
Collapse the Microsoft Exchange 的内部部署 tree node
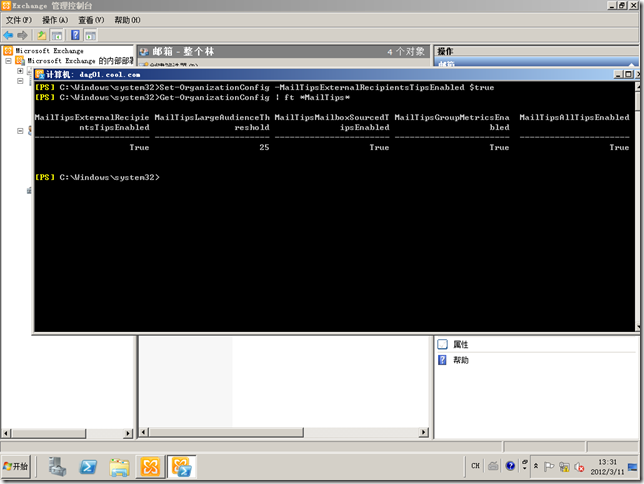pyautogui.click(x=9, y=61)
